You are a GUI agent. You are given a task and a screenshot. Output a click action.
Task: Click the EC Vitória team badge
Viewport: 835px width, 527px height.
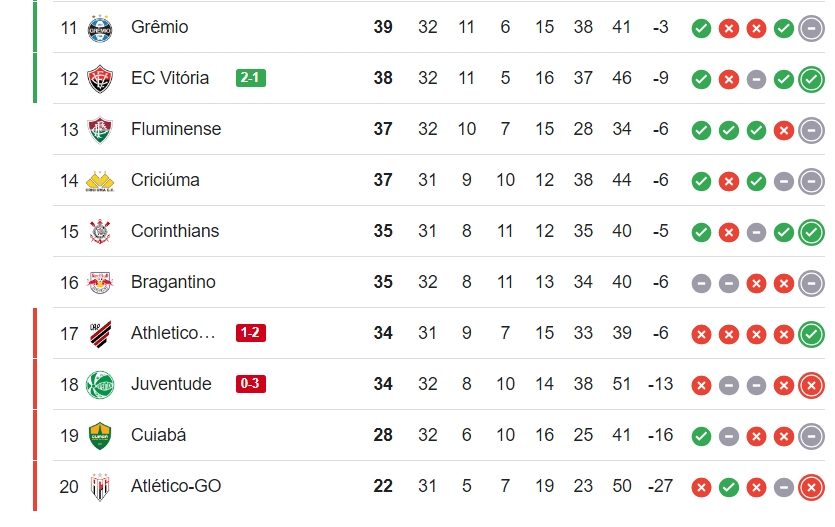(100, 79)
